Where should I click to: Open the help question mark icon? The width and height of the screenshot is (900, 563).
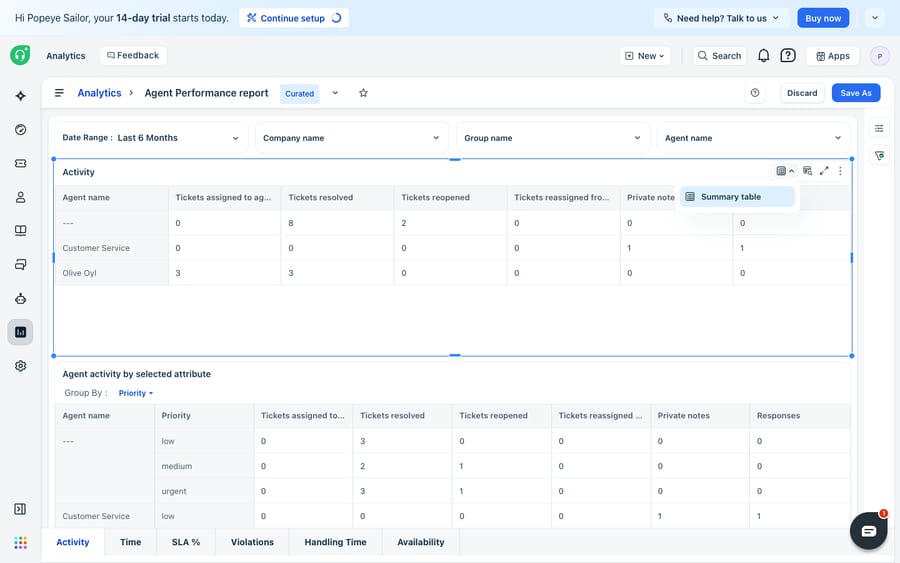[788, 56]
